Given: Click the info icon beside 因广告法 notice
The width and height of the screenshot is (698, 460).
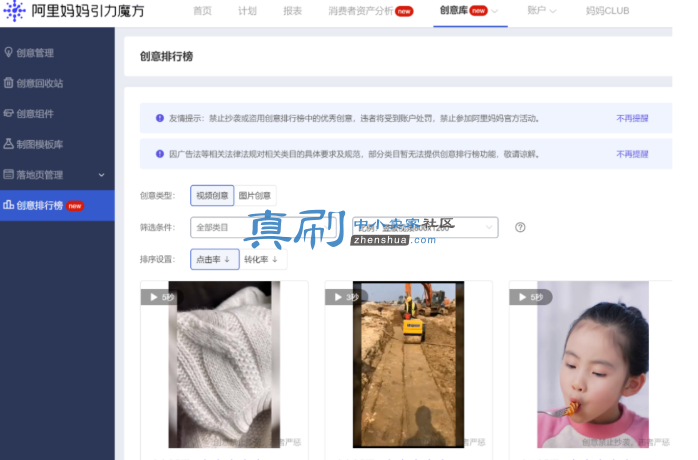Looking at the screenshot, I should tap(160, 154).
